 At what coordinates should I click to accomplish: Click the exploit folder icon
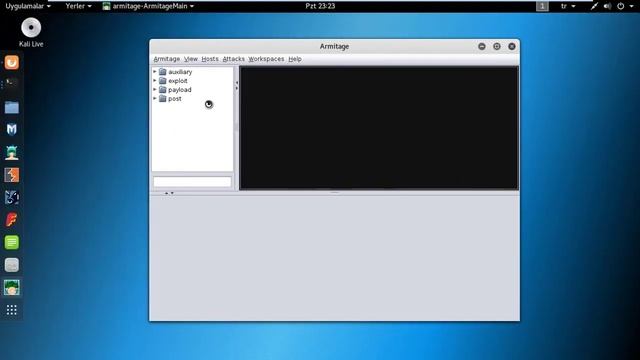click(162, 81)
